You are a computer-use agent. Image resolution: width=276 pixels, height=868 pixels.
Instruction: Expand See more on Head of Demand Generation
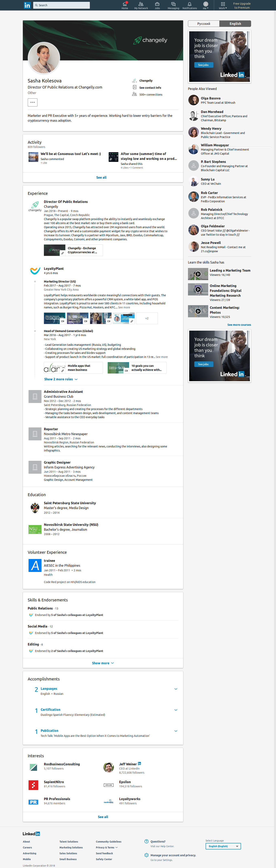[x=162, y=357]
